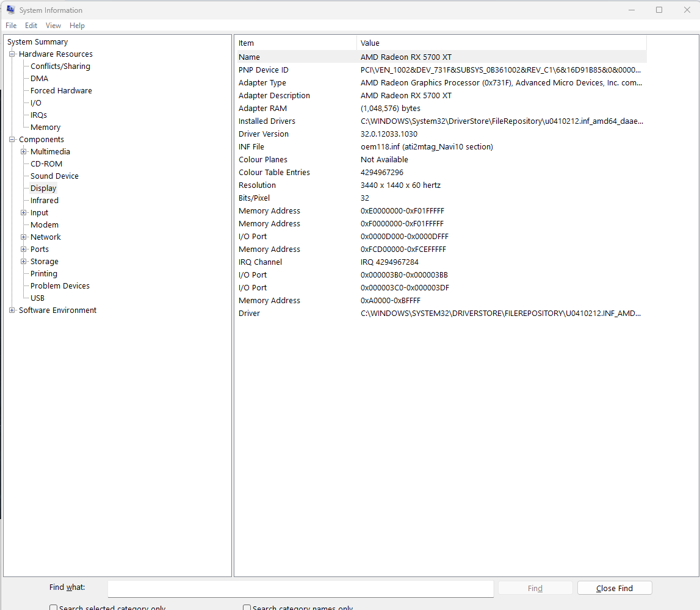Sort by the Item column header
The height and width of the screenshot is (610, 700).
click(295, 43)
